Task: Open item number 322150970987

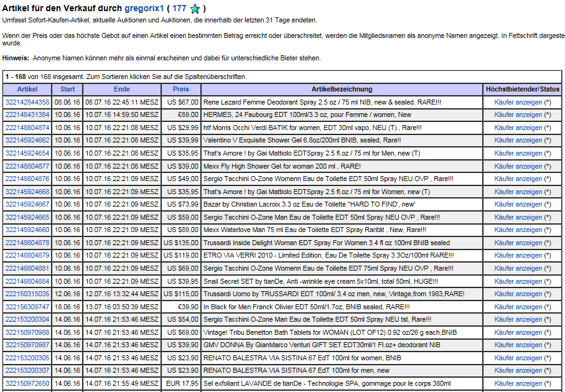Action: (x=27, y=345)
